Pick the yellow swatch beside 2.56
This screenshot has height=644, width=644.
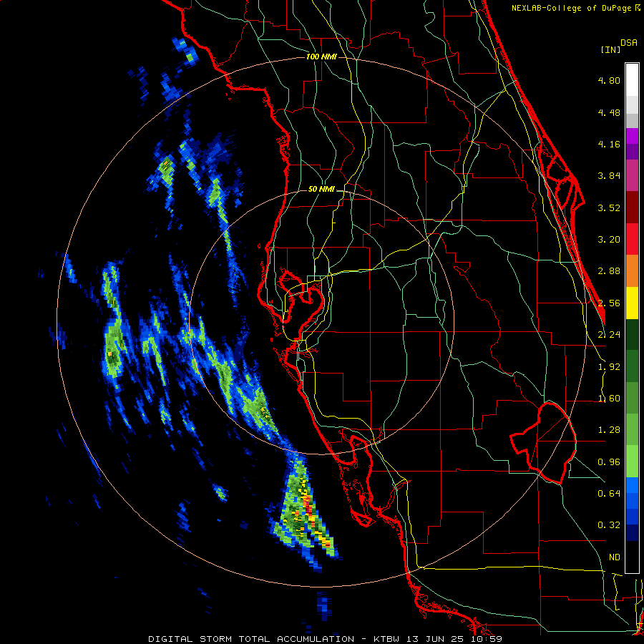click(x=632, y=303)
